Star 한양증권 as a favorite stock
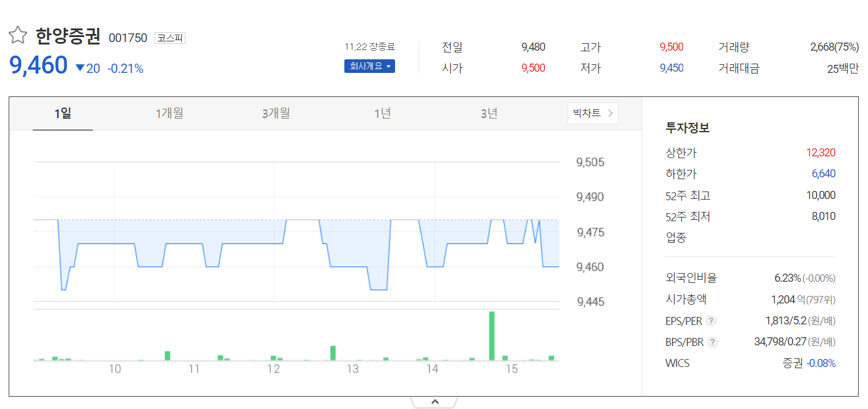Screen dimensions: 868x409 [18, 36]
